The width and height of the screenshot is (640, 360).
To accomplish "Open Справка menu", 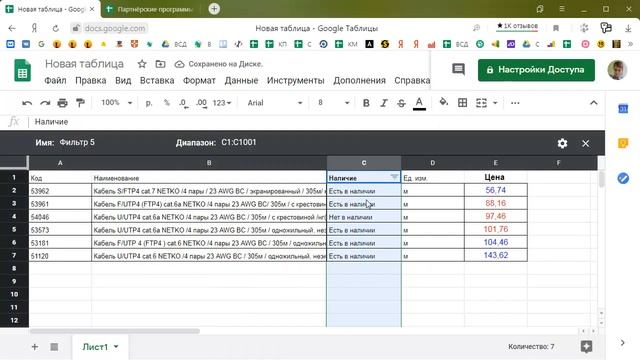I will tap(412, 80).
